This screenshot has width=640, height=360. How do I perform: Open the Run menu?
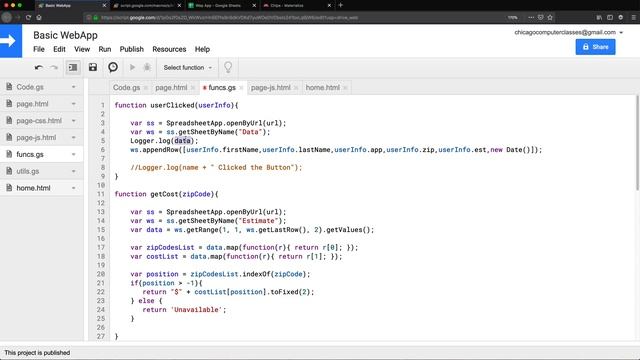coord(104,49)
